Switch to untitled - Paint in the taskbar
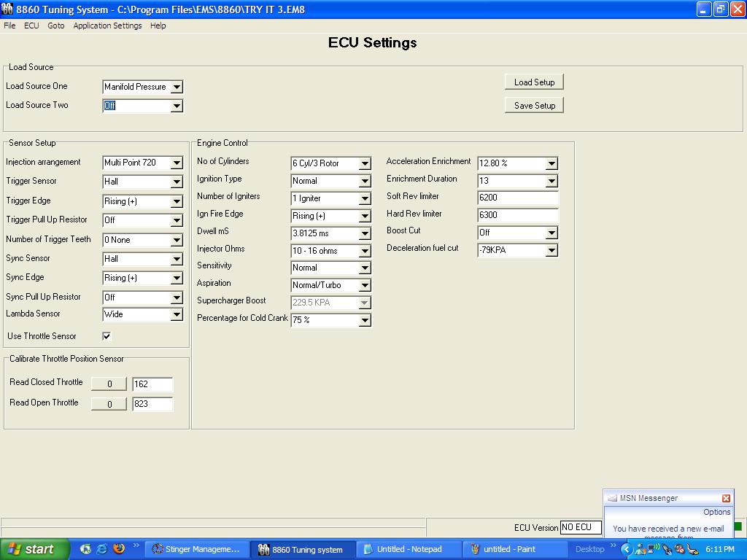Screen dimensions: 747x560 (x=511, y=549)
